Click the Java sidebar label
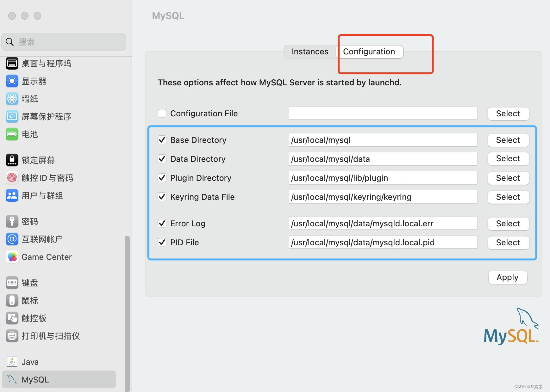The image size is (550, 392). [30, 362]
